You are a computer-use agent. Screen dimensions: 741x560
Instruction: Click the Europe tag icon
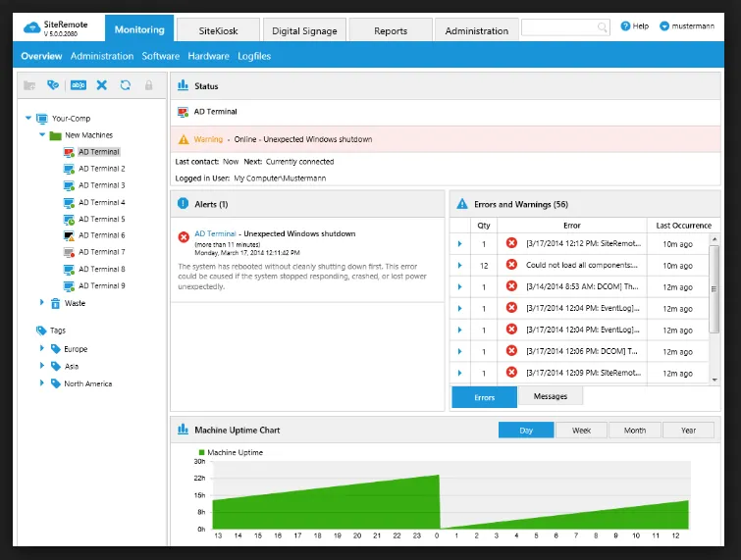click(56, 349)
